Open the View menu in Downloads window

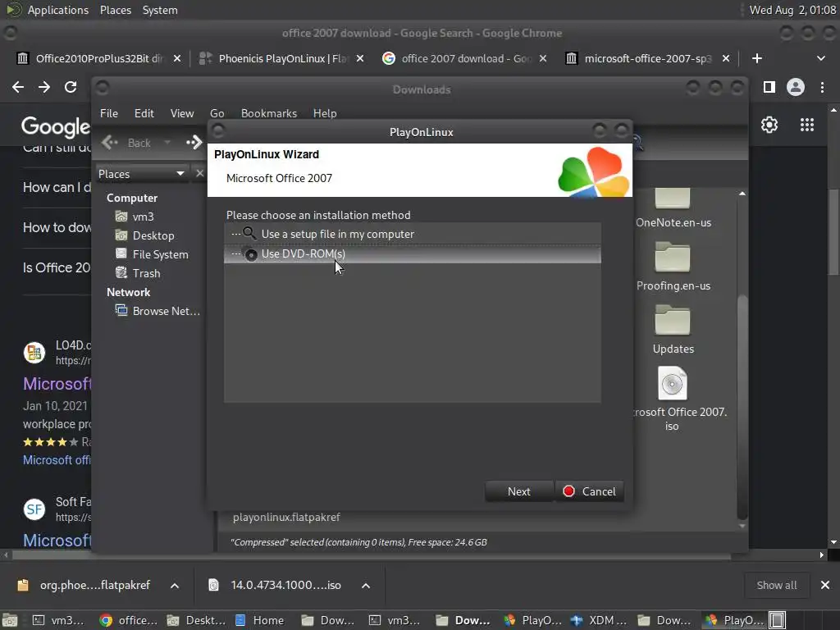pyautogui.click(x=181, y=113)
